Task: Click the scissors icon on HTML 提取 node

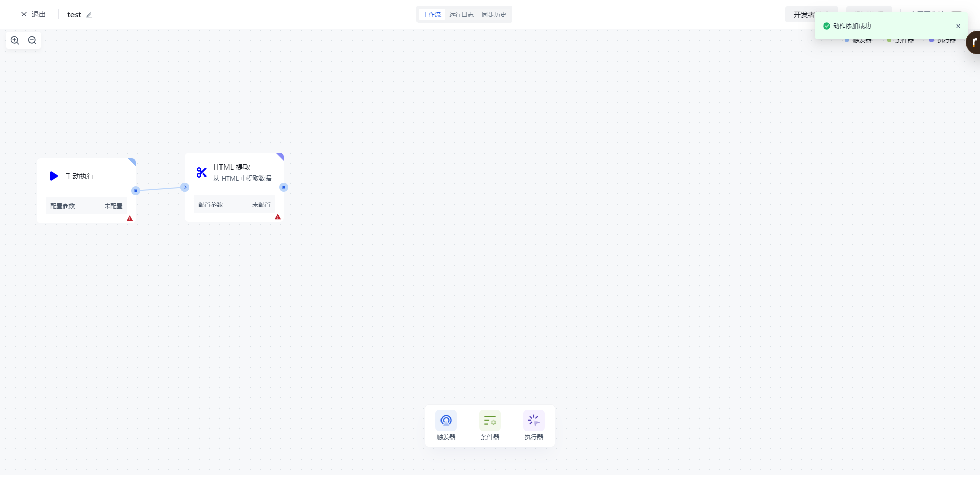Action: point(202,172)
